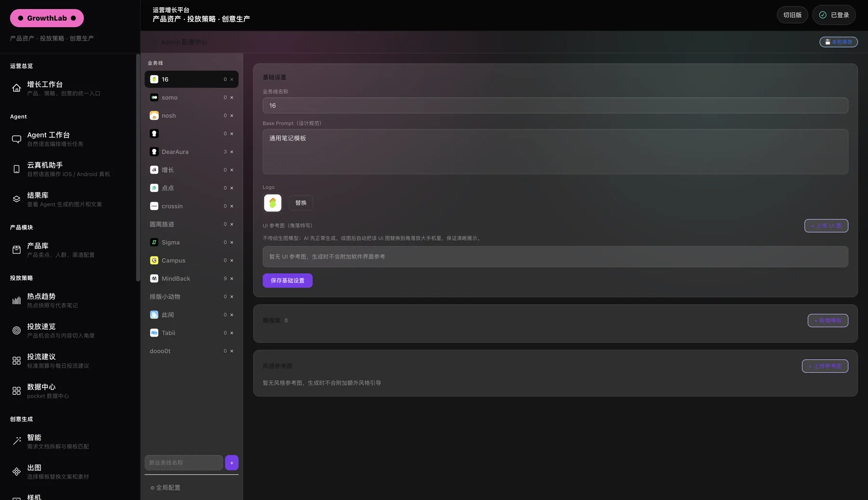Viewport: 868px width, 500px height.
Task: Focus the Base Prompt text area
Action: (556, 152)
